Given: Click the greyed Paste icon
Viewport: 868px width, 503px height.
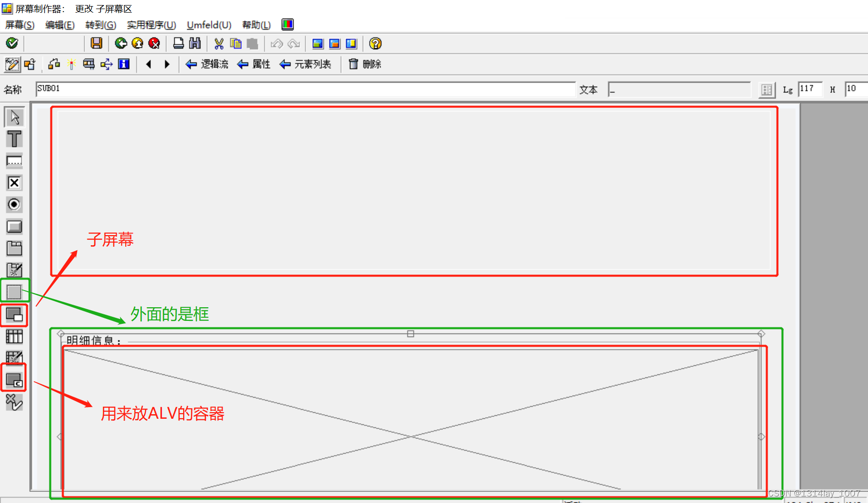Looking at the screenshot, I should 252,43.
